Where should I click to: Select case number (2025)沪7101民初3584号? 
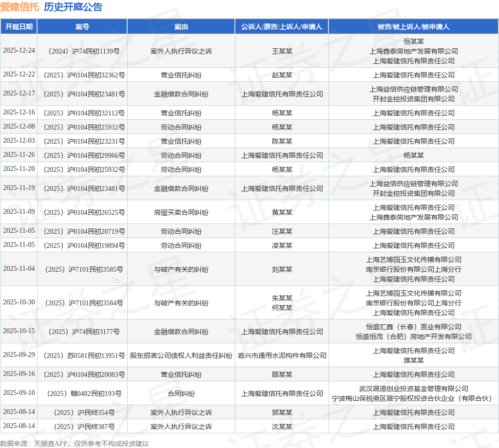pos(82,303)
